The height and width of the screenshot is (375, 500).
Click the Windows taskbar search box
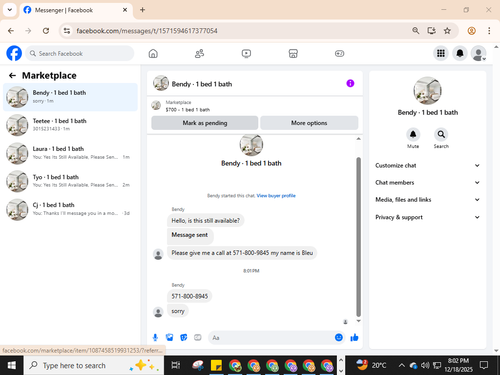click(94, 366)
